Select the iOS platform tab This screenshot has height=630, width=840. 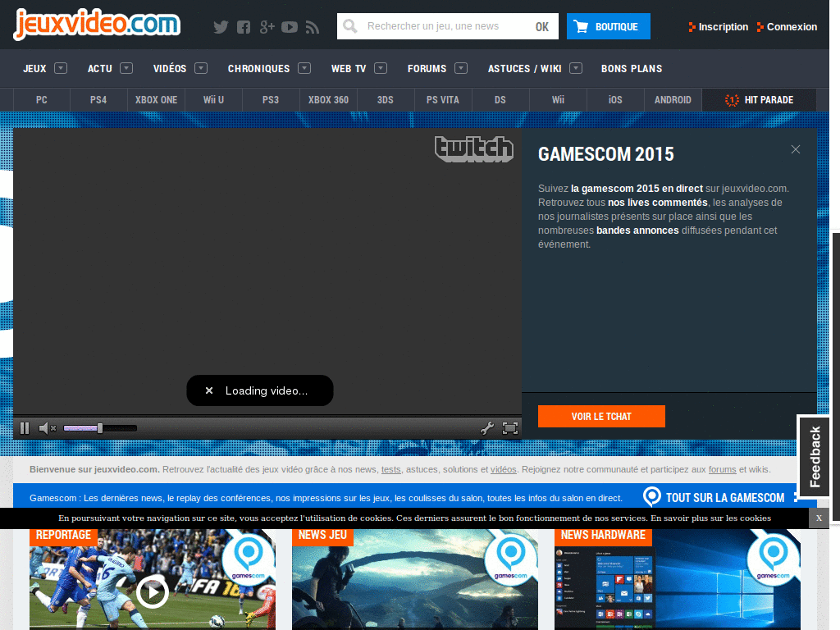click(x=615, y=99)
